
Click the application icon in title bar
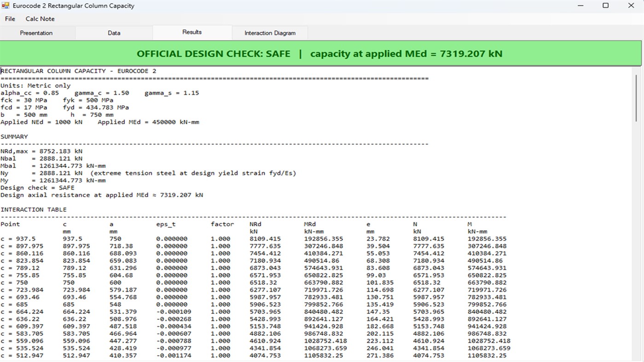click(x=6, y=6)
